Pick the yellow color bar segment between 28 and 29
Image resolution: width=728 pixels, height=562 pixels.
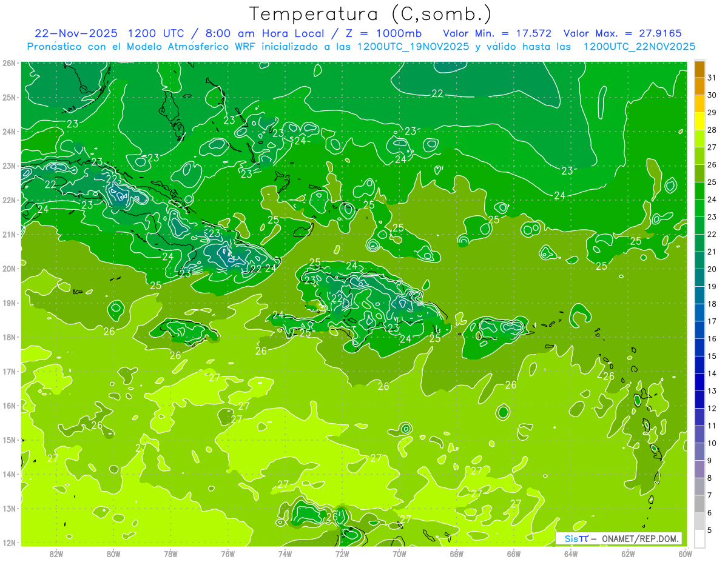699,121
